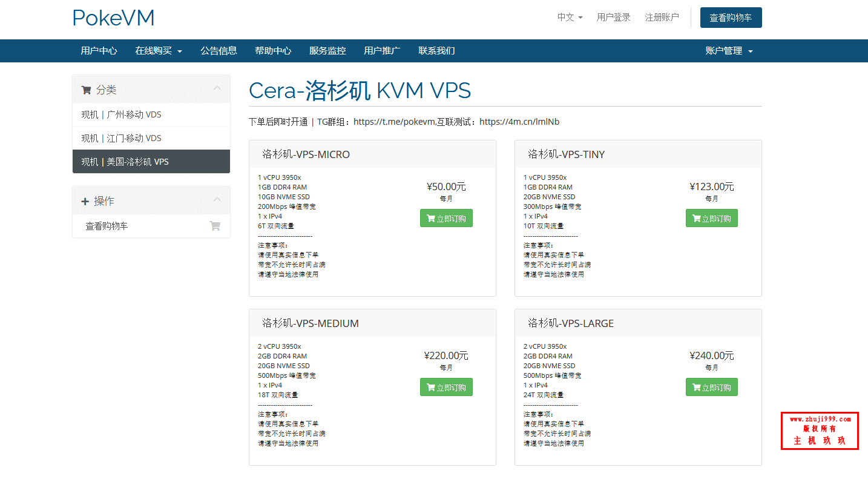Open the 中文 language dropdown
The width and height of the screenshot is (868, 479).
[x=570, y=18]
